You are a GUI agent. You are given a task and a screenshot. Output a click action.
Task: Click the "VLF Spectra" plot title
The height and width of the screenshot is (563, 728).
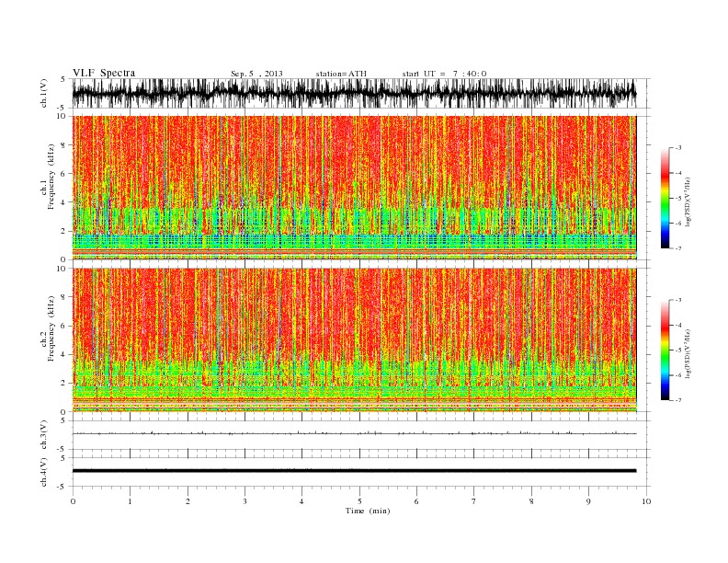pyautogui.click(x=104, y=73)
